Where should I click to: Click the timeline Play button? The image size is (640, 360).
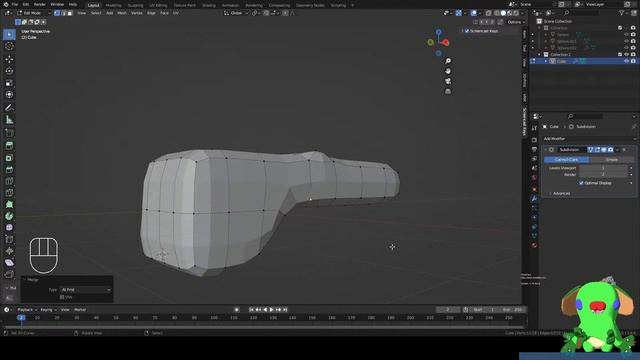pyautogui.click(x=272, y=310)
